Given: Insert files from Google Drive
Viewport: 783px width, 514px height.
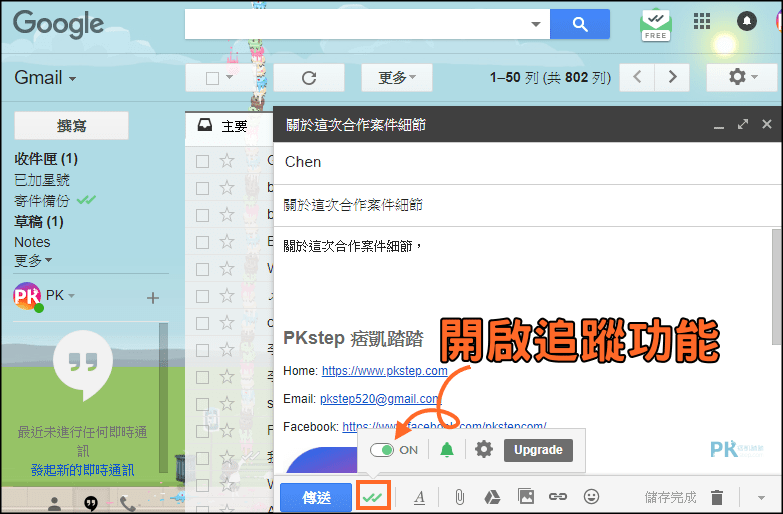Looking at the screenshot, I should pyautogui.click(x=492, y=497).
